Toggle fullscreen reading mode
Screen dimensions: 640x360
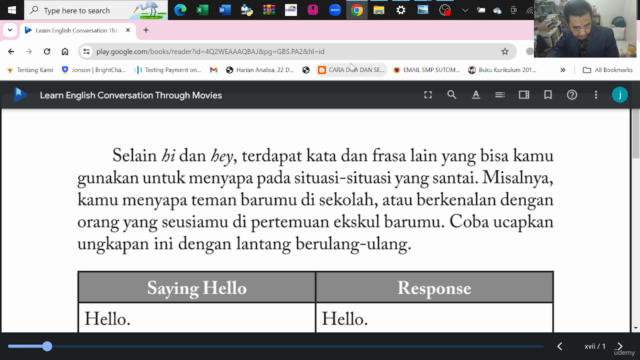coord(428,95)
